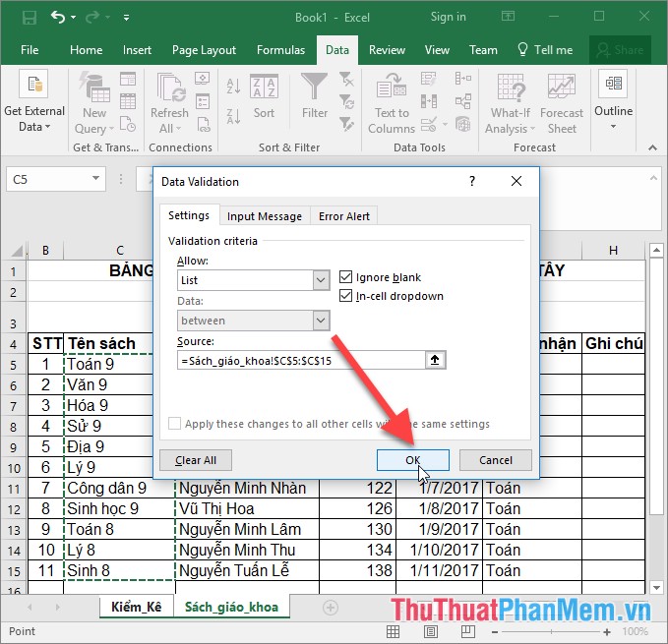Click the help question mark in Data Validation
Screen dimensions: 668x644
coord(472,181)
